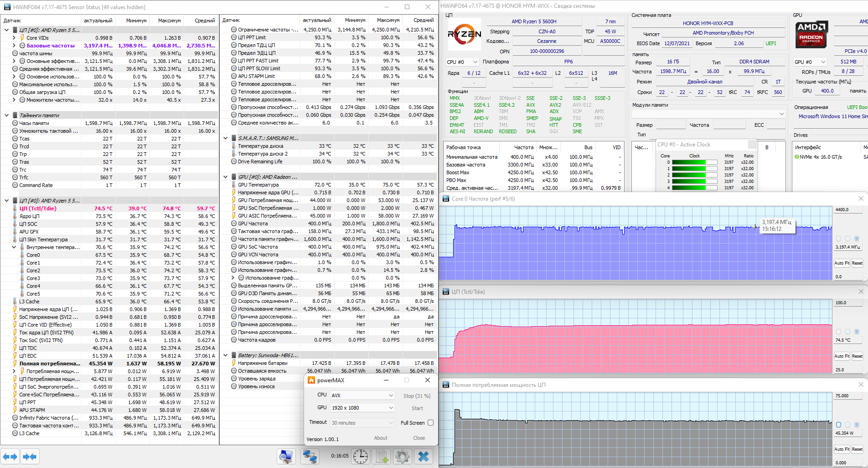Screen dimensions: 868x468
Task: Click 'Auto Fit' in Core 0 Частота graph
Action: [x=842, y=263]
